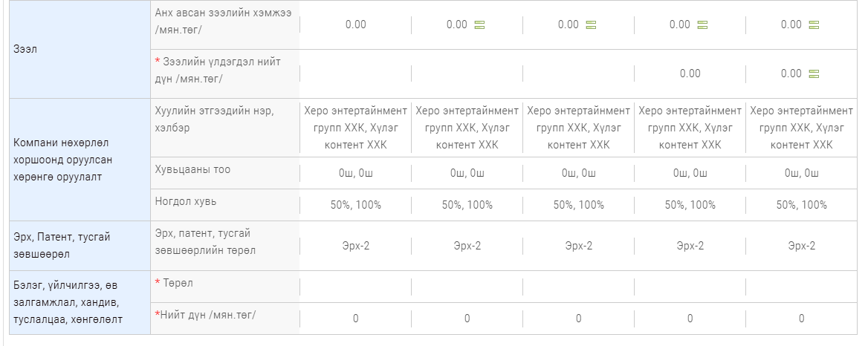The height and width of the screenshot is (346, 868).
Task: Click the first column's 0.00 initial loan amount
Action: 355,25
